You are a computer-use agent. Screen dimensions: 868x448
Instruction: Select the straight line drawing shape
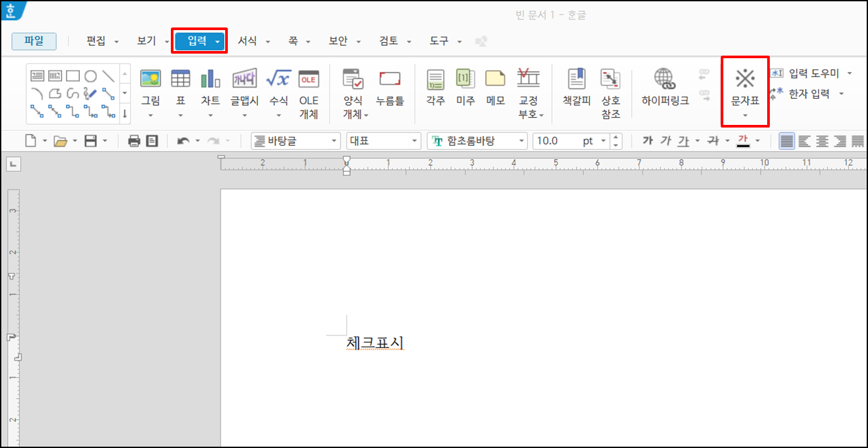(x=109, y=77)
